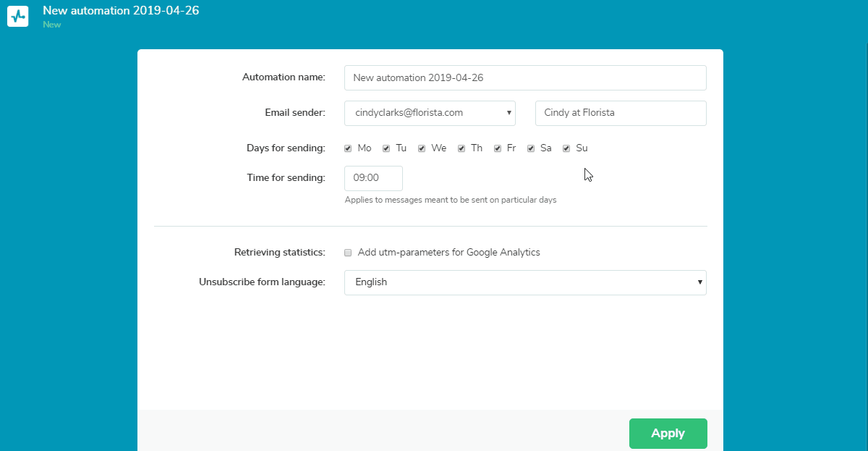Click the New automation 2019-04-26 header title
868x451 pixels.
[120, 11]
